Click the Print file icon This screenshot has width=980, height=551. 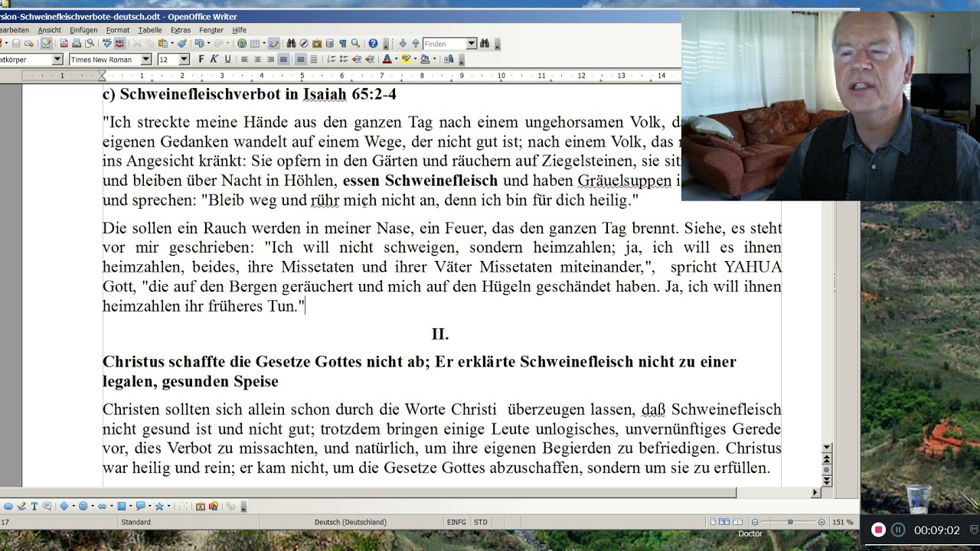click(77, 44)
